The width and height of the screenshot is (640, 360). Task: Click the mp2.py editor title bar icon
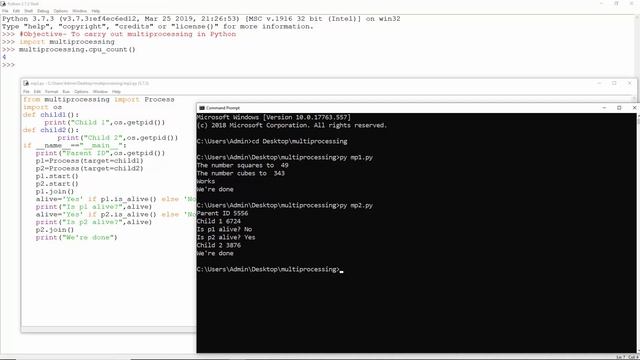click(26, 83)
